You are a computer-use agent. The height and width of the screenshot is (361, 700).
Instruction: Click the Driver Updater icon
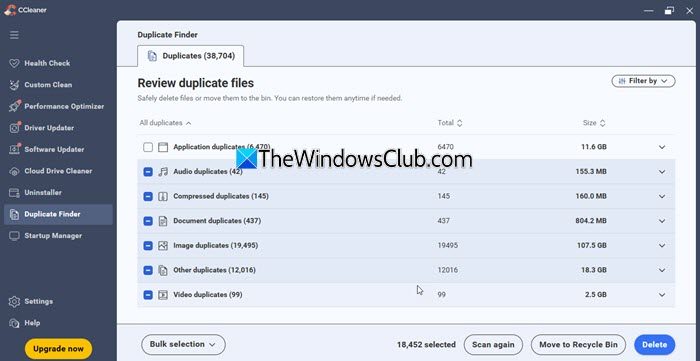coord(14,128)
